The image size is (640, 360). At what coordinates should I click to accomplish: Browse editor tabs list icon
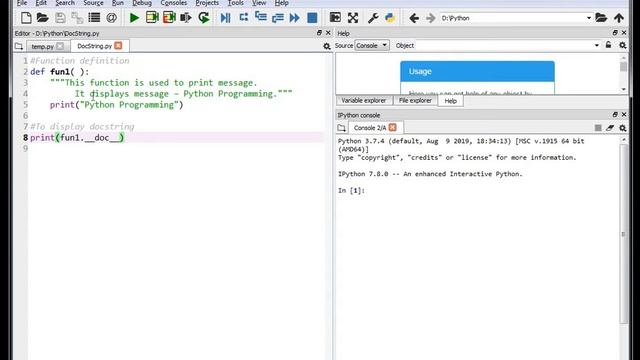[19, 47]
